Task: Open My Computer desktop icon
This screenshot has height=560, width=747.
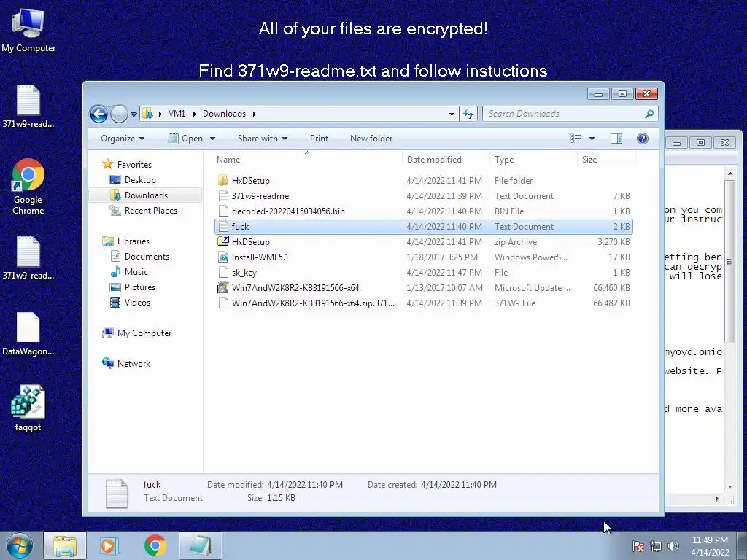Action: (x=28, y=31)
